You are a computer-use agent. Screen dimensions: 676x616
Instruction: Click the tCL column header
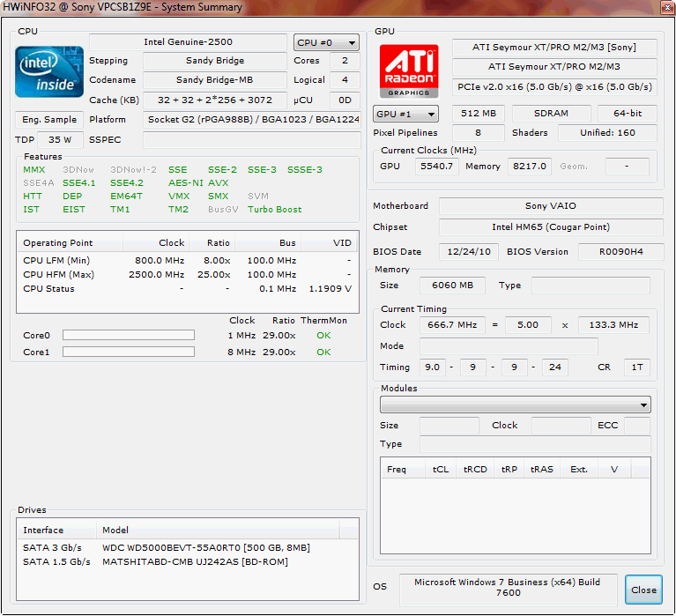tap(441, 469)
